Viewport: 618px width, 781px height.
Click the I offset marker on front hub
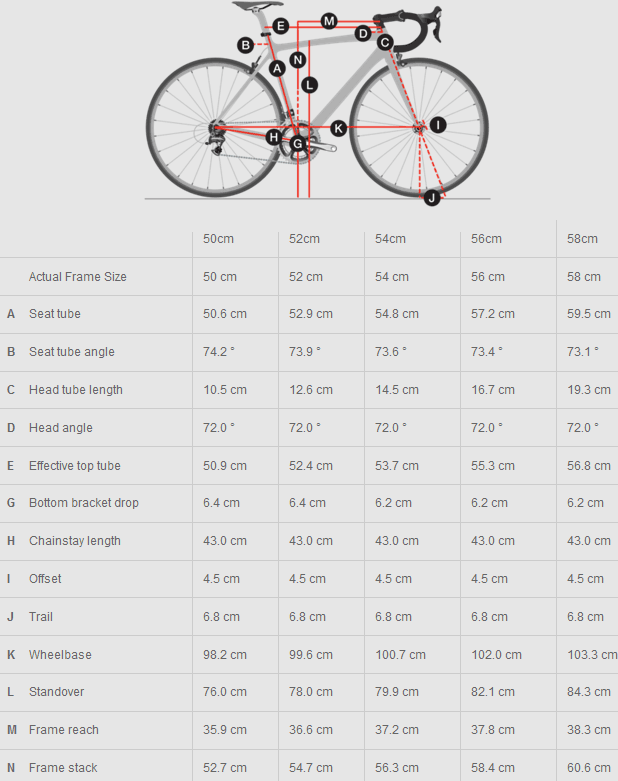coord(438,124)
